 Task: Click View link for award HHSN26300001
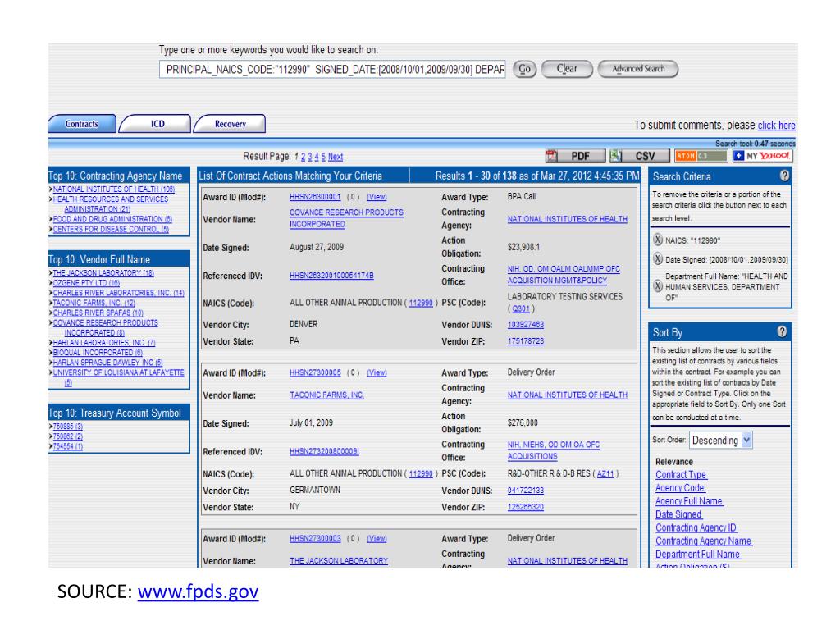coord(377,197)
